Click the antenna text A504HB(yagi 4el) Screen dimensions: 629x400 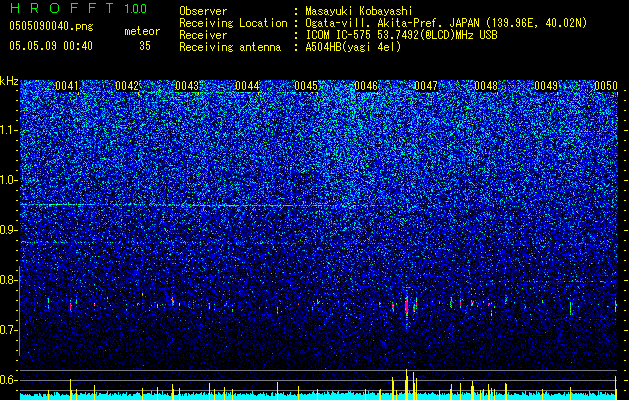click(x=353, y=47)
